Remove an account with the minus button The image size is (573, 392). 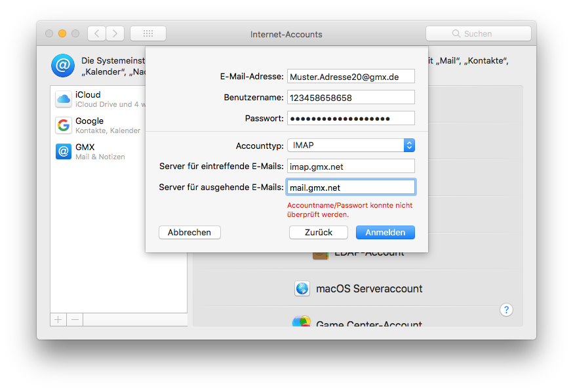click(74, 319)
